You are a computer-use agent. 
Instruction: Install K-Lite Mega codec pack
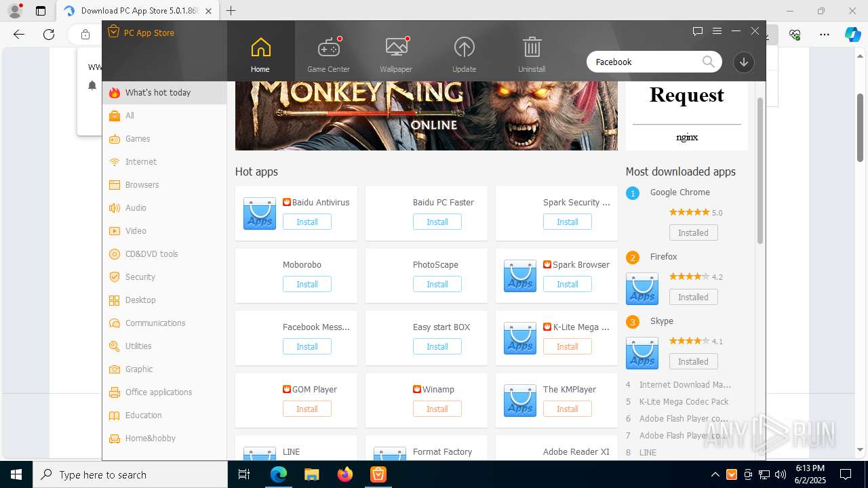[568, 346]
